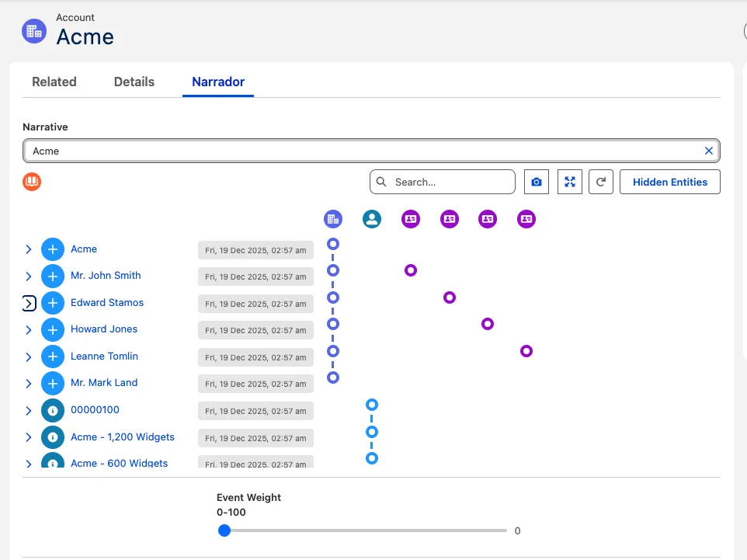The image size is (747, 560).
Task: Click the purple marker in Howard Jones row
Action: point(488,324)
